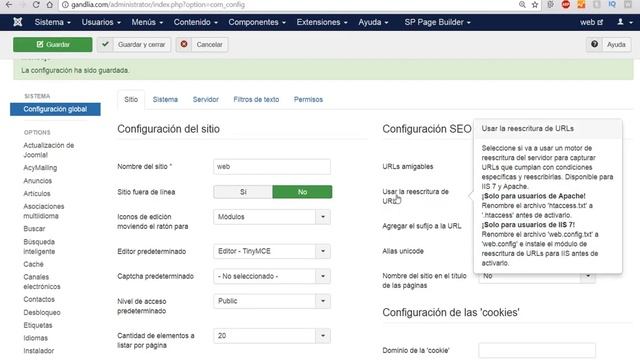The height and width of the screenshot is (360, 640).
Task: Open Editor predeterminado dropdown
Action: click(272, 251)
